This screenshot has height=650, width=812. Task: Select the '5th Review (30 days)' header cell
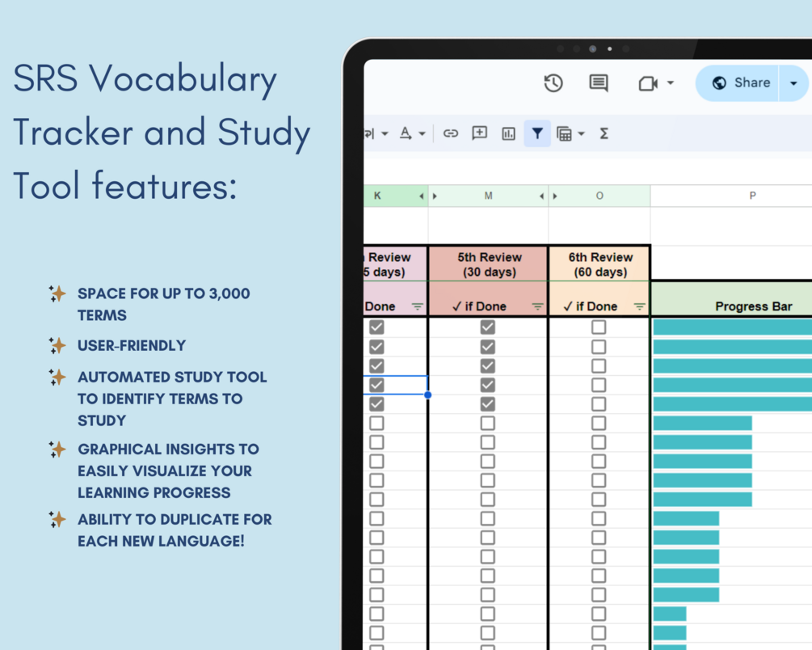click(x=488, y=264)
